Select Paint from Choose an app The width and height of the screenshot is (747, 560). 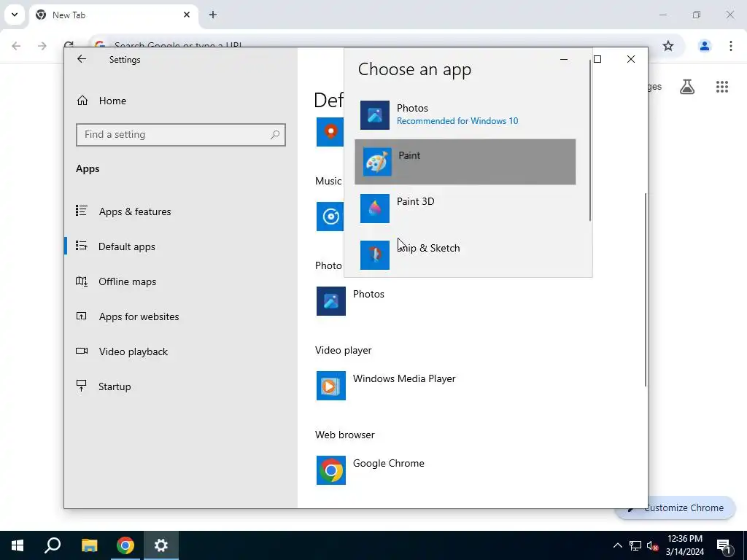click(x=465, y=162)
